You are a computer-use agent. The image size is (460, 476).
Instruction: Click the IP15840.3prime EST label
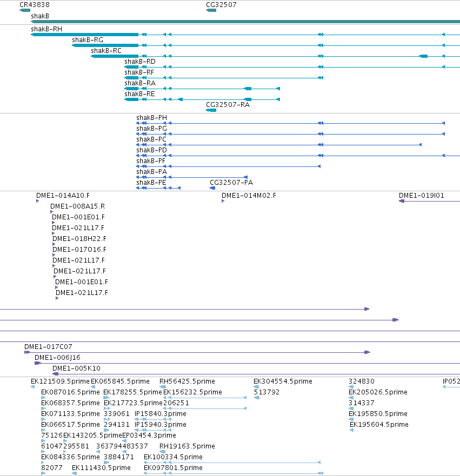161,414
